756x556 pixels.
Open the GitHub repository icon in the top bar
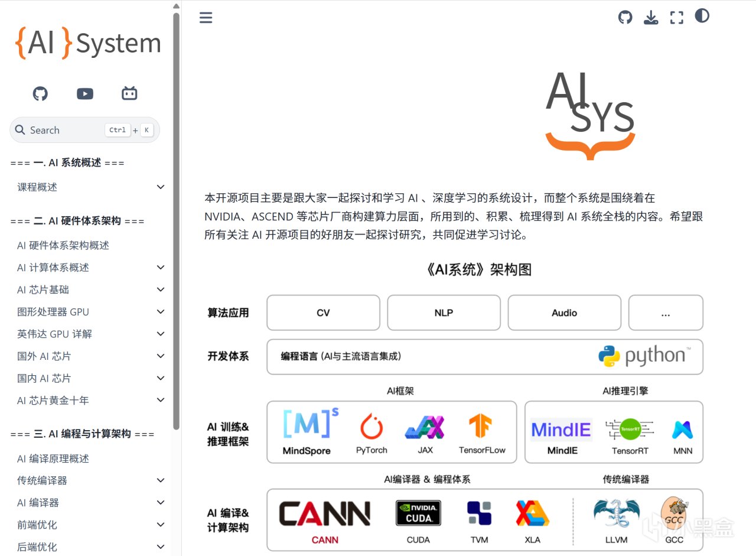point(625,17)
